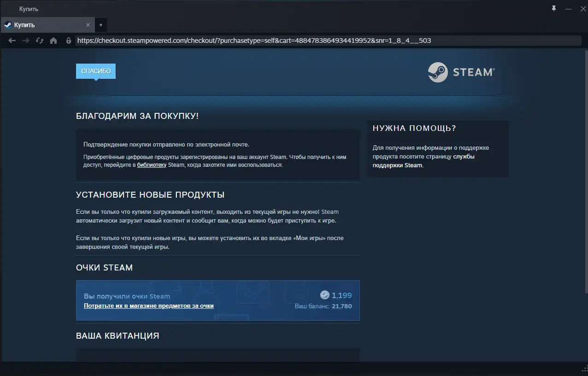Open the home page icon

click(x=53, y=41)
